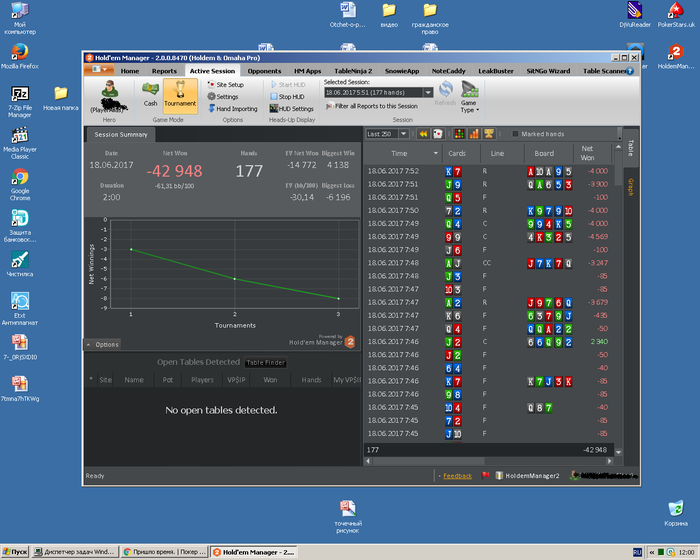Image resolution: width=700 pixels, height=560 pixels.
Task: Click the help icon at ribbon end
Action: [630, 71]
